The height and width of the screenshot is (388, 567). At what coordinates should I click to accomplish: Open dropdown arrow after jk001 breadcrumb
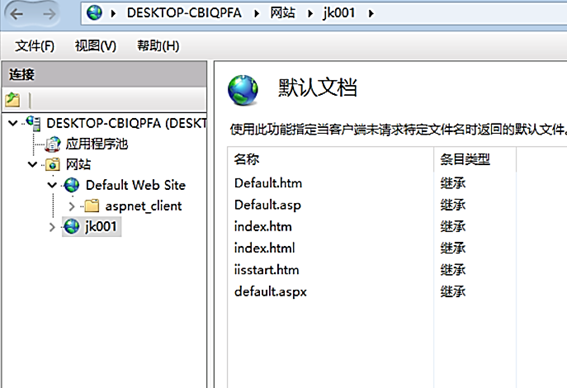371,14
